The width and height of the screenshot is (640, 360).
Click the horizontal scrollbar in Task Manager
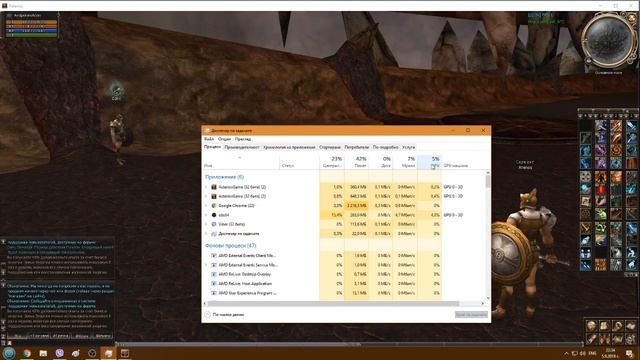[x=333, y=304]
